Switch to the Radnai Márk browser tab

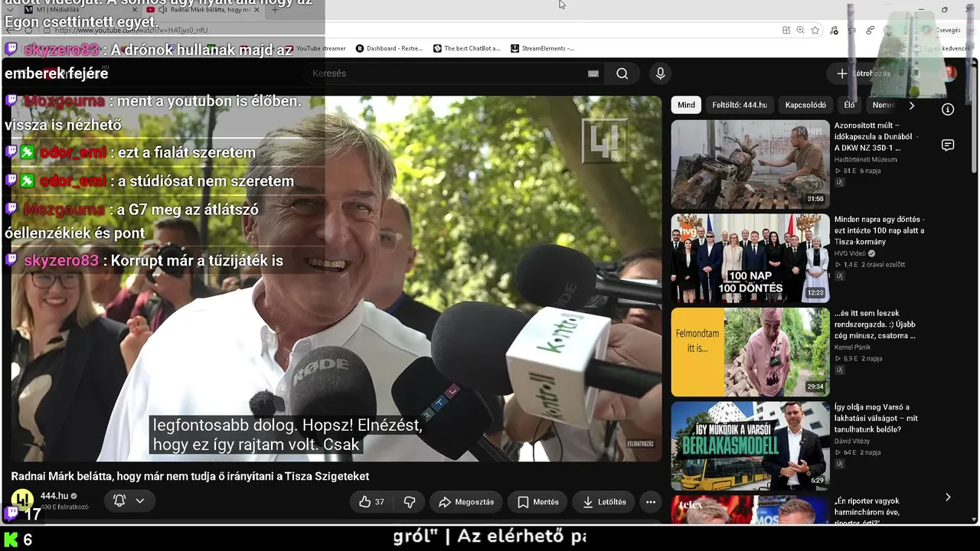click(203, 9)
